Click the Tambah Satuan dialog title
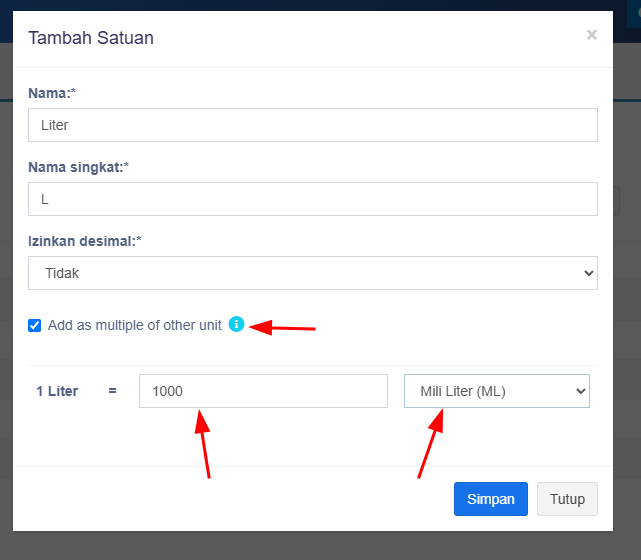The height and width of the screenshot is (560, 641). point(91,38)
